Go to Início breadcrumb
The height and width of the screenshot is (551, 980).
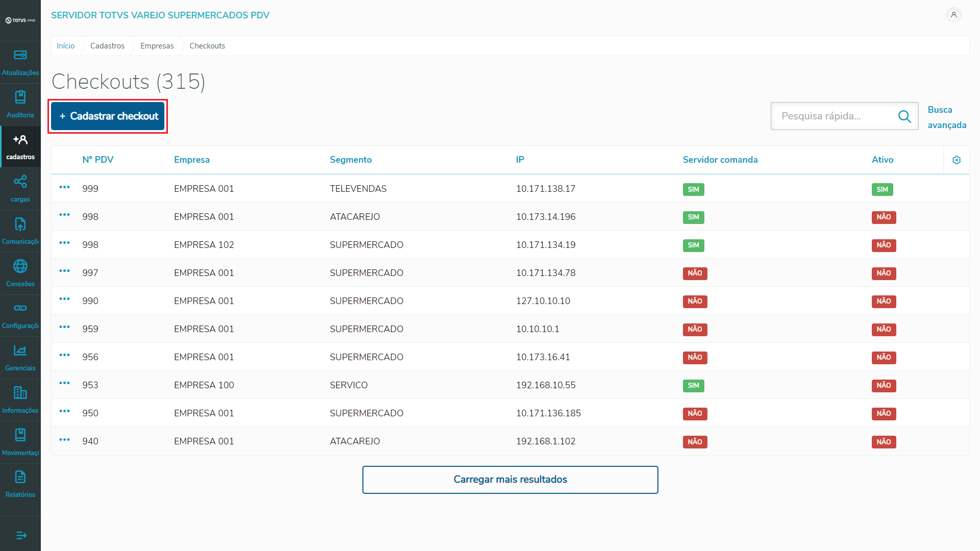(65, 46)
